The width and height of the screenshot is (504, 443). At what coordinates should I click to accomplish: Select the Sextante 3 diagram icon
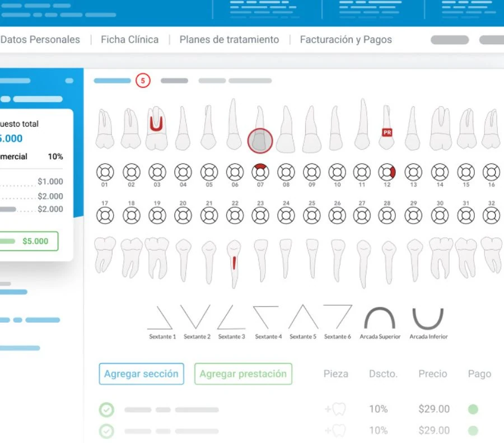231,316
